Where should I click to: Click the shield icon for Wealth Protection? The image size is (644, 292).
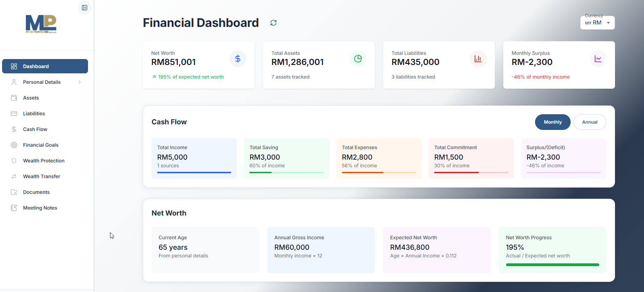click(14, 161)
